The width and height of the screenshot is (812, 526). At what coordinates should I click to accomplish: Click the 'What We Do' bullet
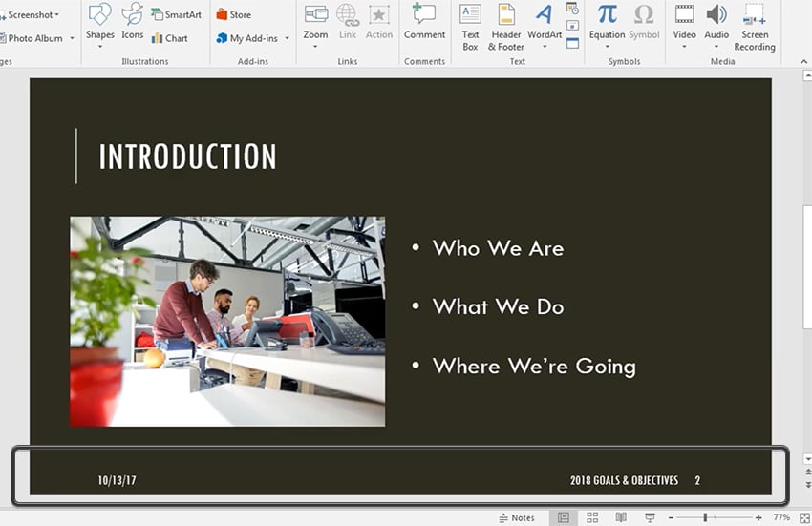point(498,307)
